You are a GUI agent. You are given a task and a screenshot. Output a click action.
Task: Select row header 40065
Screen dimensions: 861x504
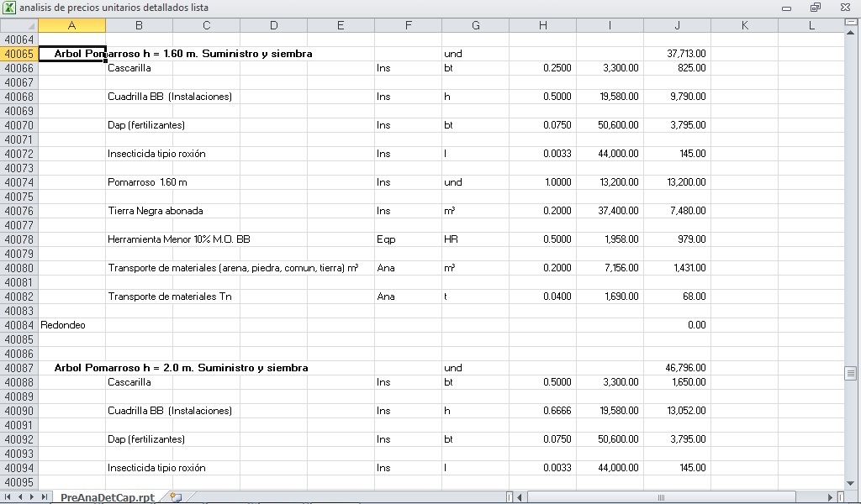[x=19, y=54]
